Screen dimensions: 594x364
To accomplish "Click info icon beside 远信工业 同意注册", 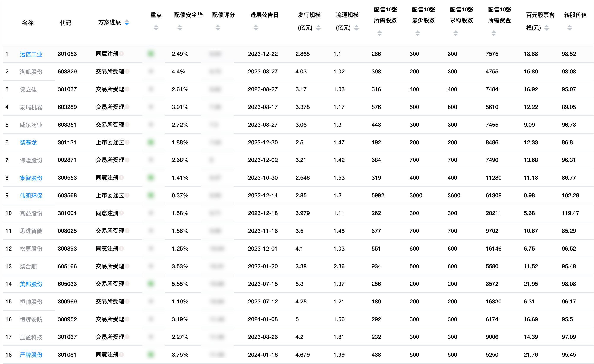I will coord(121,54).
